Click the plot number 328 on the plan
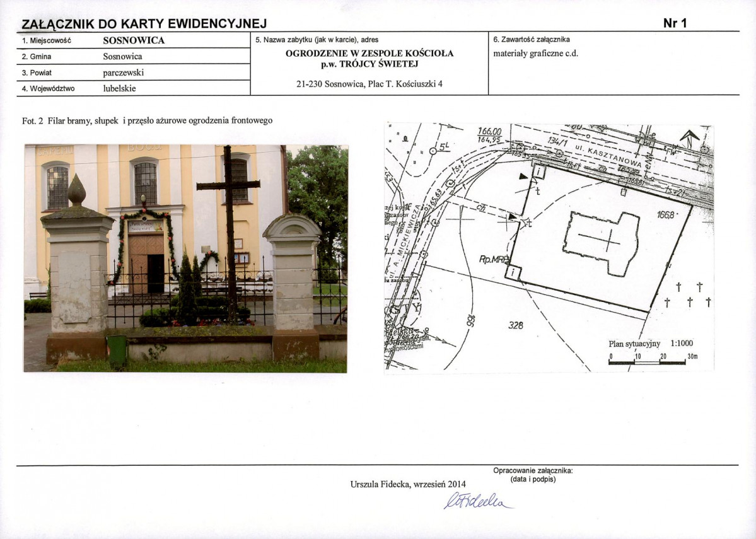756x539 pixels. pyautogui.click(x=515, y=326)
